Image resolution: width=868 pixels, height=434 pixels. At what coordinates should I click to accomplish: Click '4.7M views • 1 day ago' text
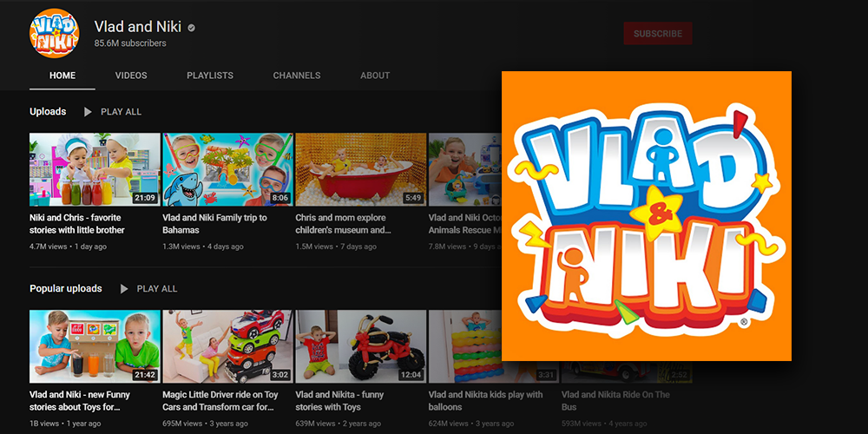pos(68,247)
